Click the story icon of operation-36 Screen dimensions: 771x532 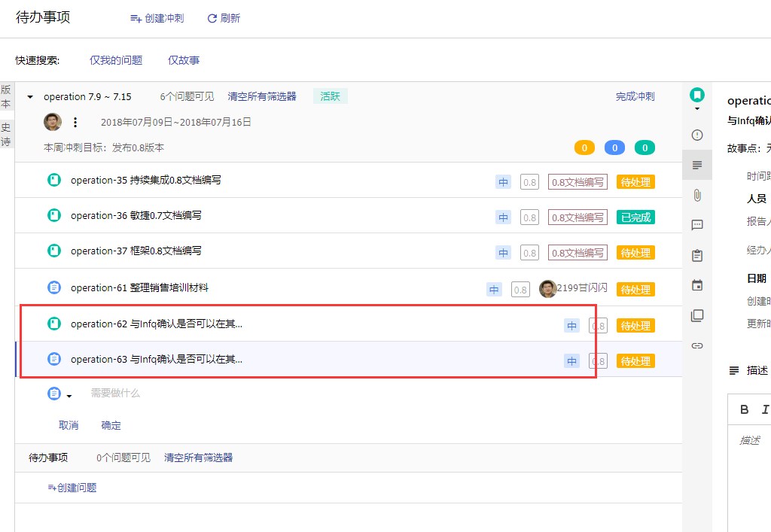coord(54,215)
